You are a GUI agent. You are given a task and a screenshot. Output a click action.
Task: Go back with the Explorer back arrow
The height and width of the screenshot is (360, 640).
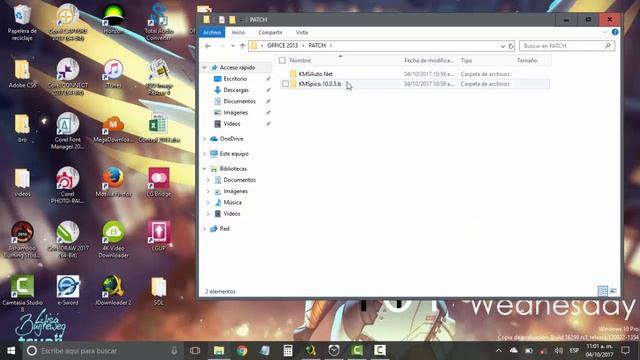pyautogui.click(x=208, y=46)
